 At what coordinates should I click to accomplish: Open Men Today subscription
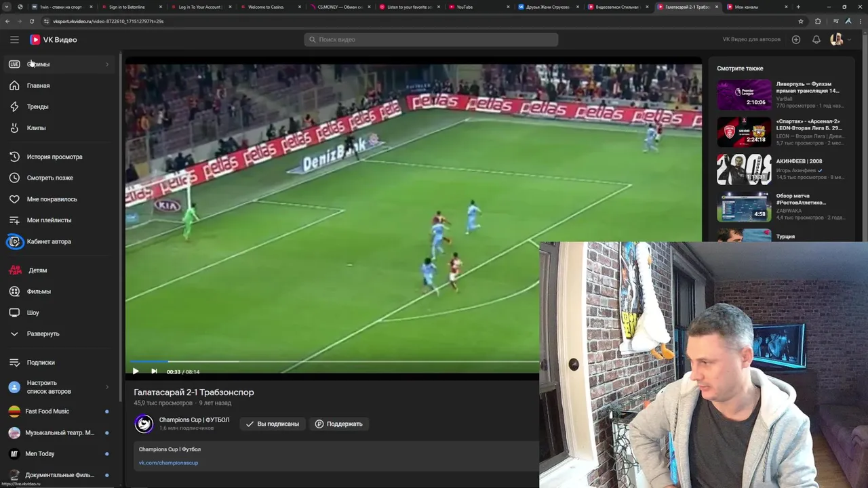point(59,453)
